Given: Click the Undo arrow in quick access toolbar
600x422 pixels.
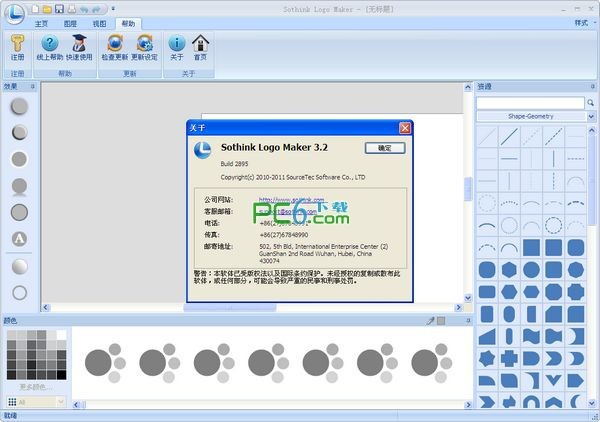Looking at the screenshot, I should point(84,9).
